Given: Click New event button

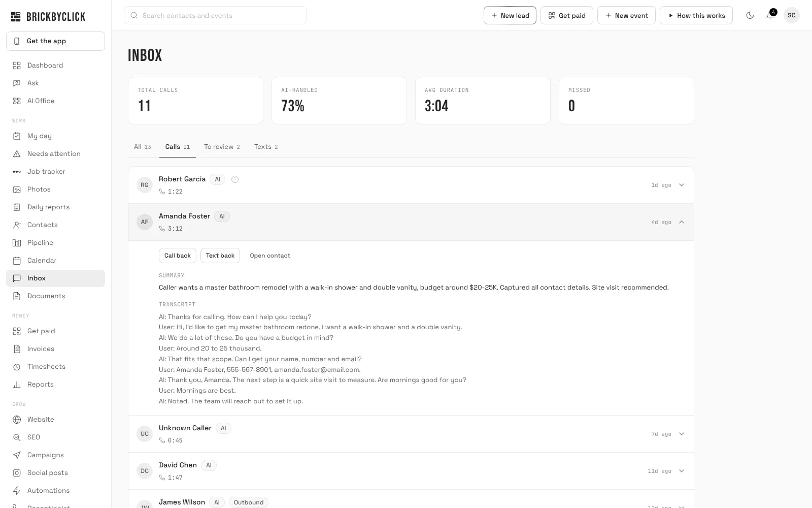Looking at the screenshot, I should [x=626, y=15].
